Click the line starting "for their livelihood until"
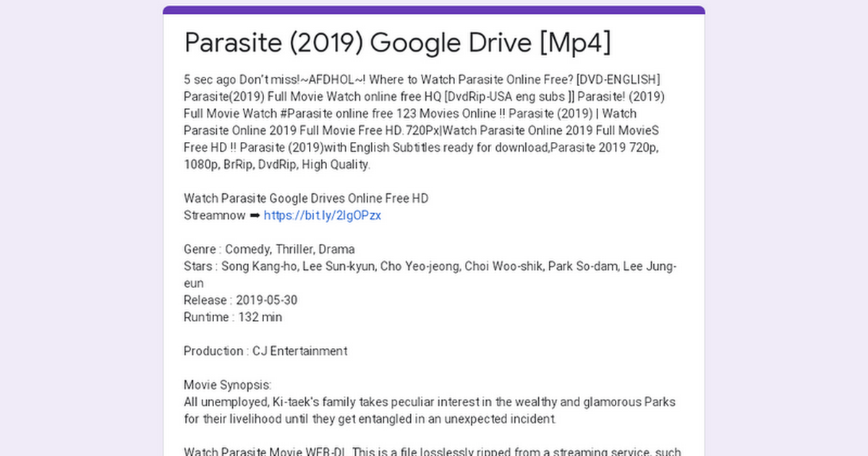868x456 pixels. [x=370, y=418]
